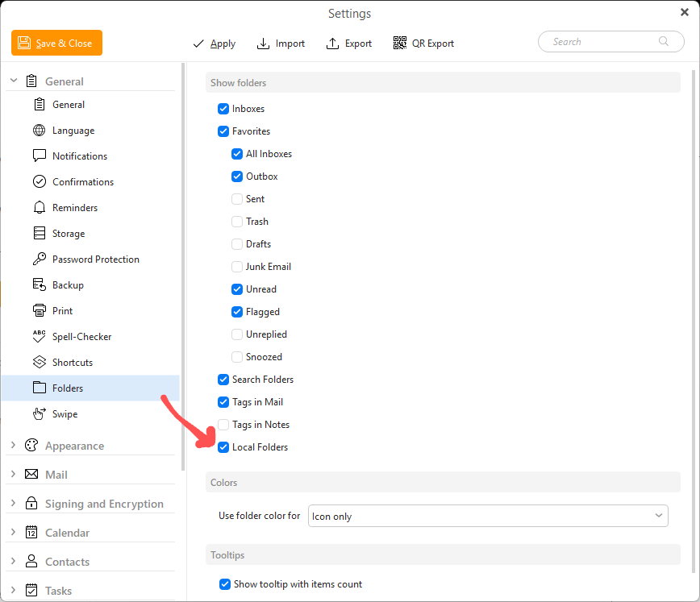Click the Folders folder icon
Viewport: 700px width, 602px height.
click(x=40, y=388)
